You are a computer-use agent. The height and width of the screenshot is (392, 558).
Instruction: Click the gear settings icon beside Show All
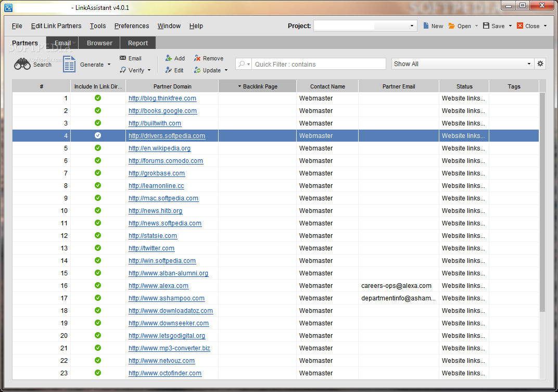click(540, 64)
